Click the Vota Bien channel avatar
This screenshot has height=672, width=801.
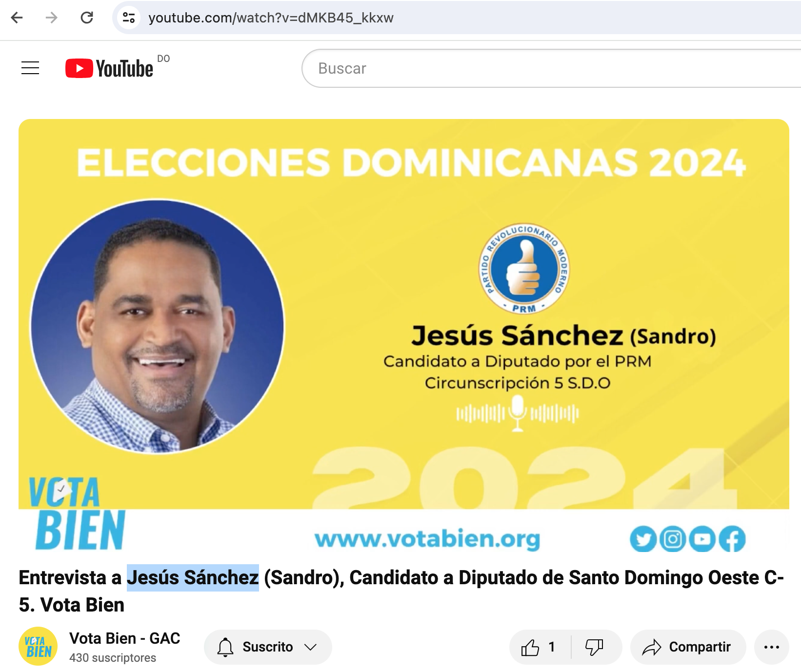38,646
